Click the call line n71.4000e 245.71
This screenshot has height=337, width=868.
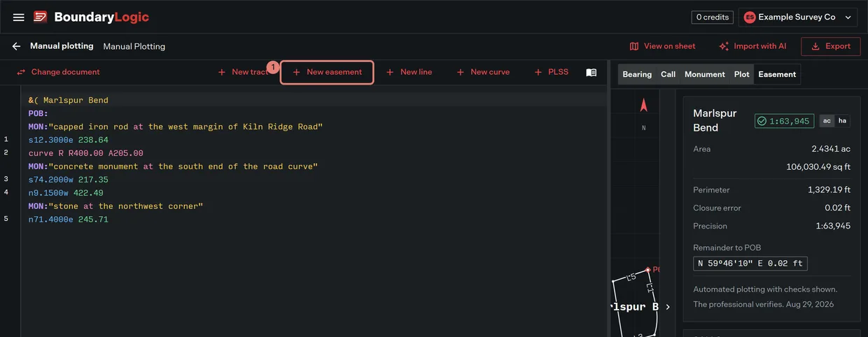69,220
